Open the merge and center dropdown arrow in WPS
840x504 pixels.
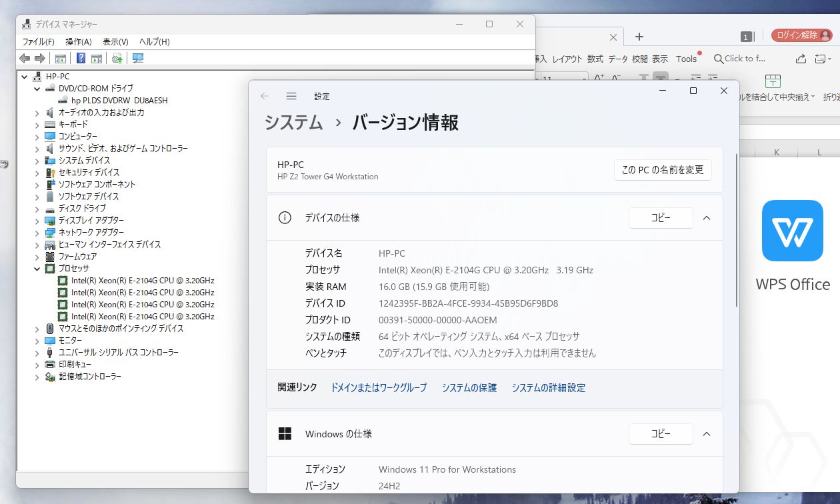point(814,97)
